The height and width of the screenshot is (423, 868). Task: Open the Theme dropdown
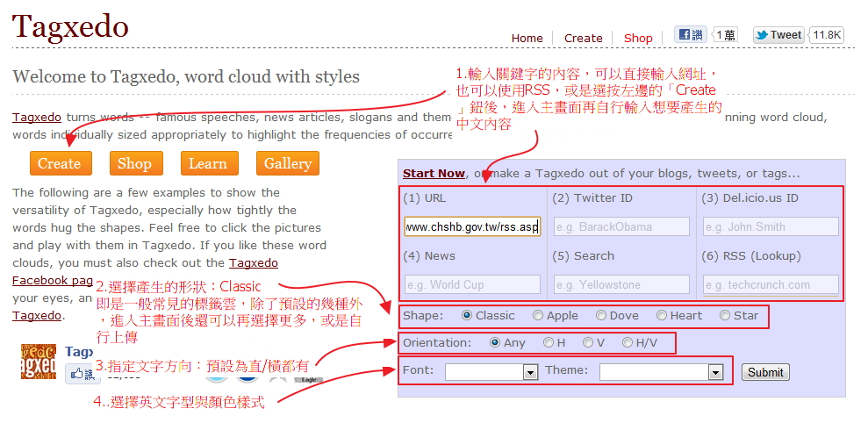coord(662,372)
